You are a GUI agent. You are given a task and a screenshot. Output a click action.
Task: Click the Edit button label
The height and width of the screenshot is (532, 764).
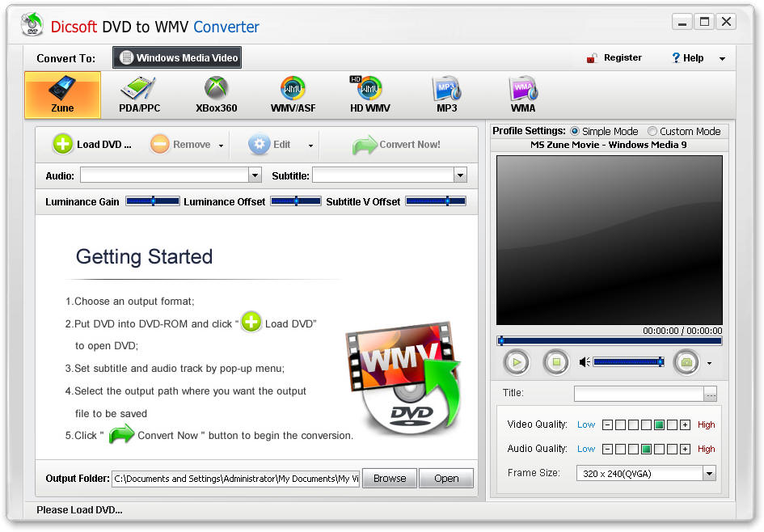tap(281, 145)
